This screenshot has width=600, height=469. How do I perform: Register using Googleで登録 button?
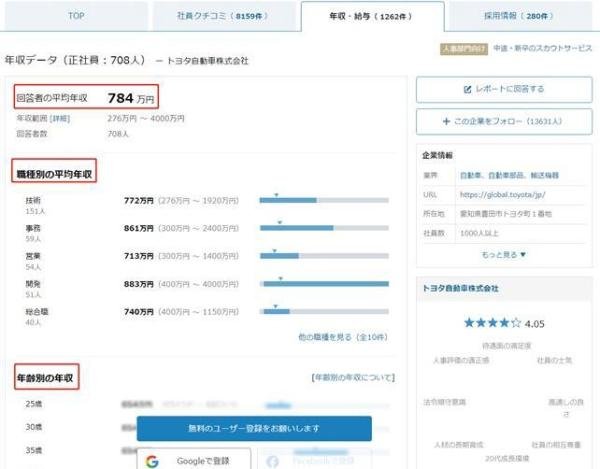[194, 460]
